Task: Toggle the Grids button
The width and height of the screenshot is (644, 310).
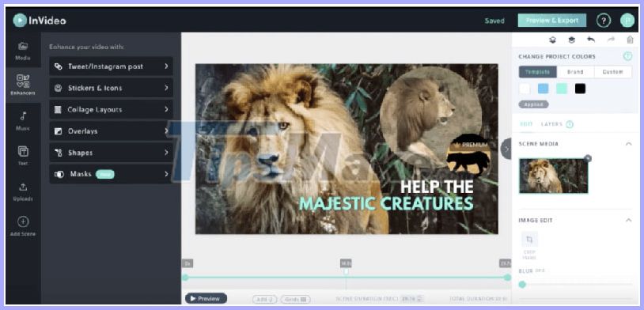Action: (296, 300)
